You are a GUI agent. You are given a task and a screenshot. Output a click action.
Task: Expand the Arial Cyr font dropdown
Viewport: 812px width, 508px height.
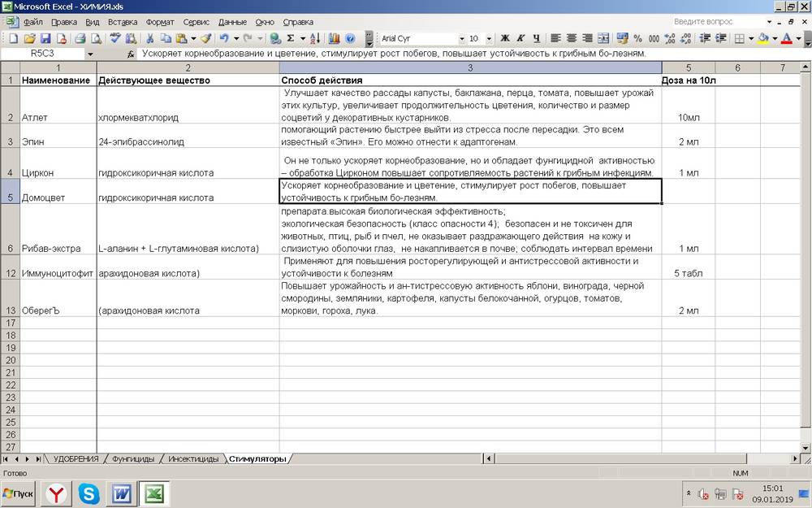pos(462,38)
